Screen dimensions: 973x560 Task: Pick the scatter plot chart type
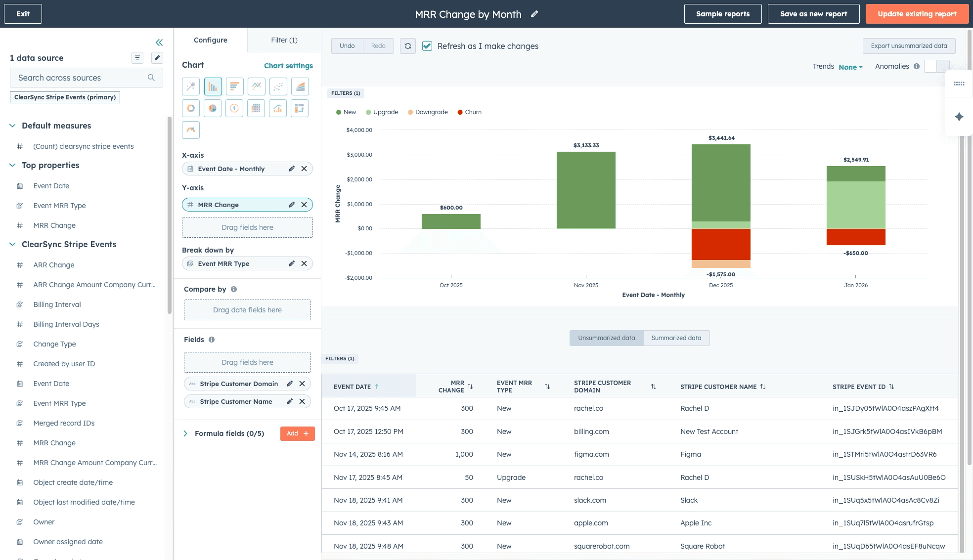coord(278,86)
